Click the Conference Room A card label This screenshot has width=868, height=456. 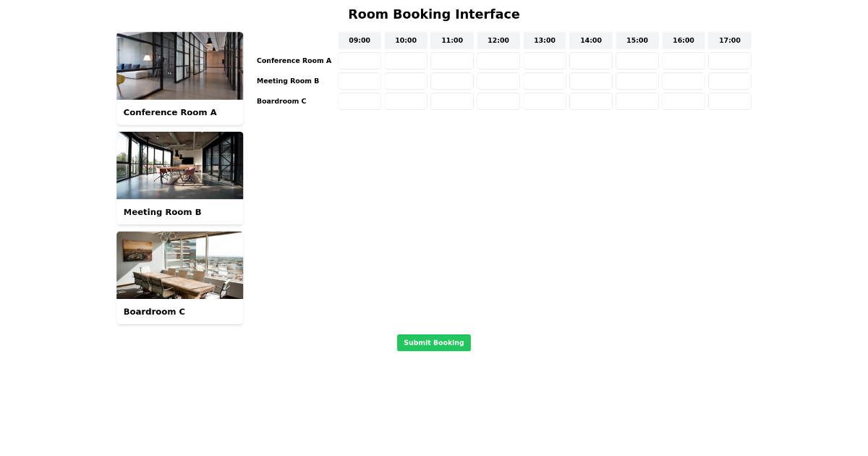point(170,112)
